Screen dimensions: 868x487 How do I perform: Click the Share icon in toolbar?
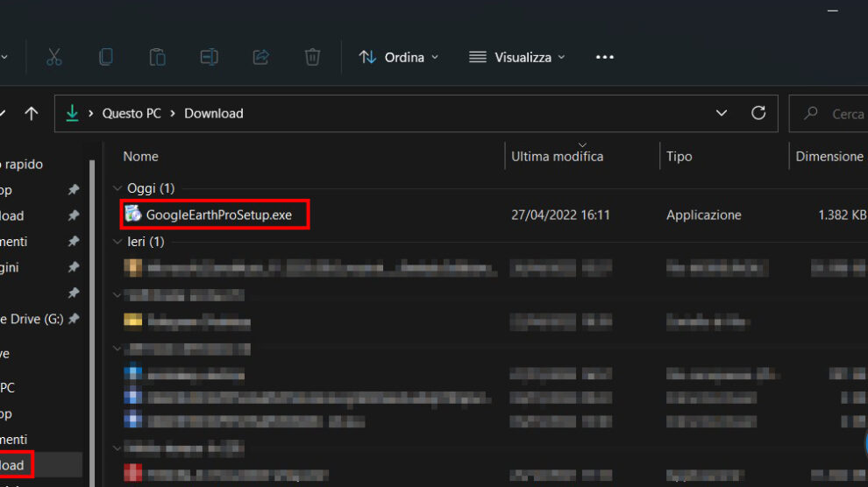(x=260, y=57)
